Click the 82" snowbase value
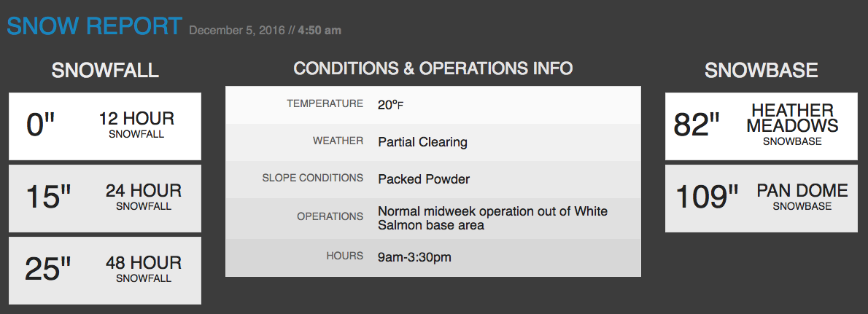 click(697, 125)
